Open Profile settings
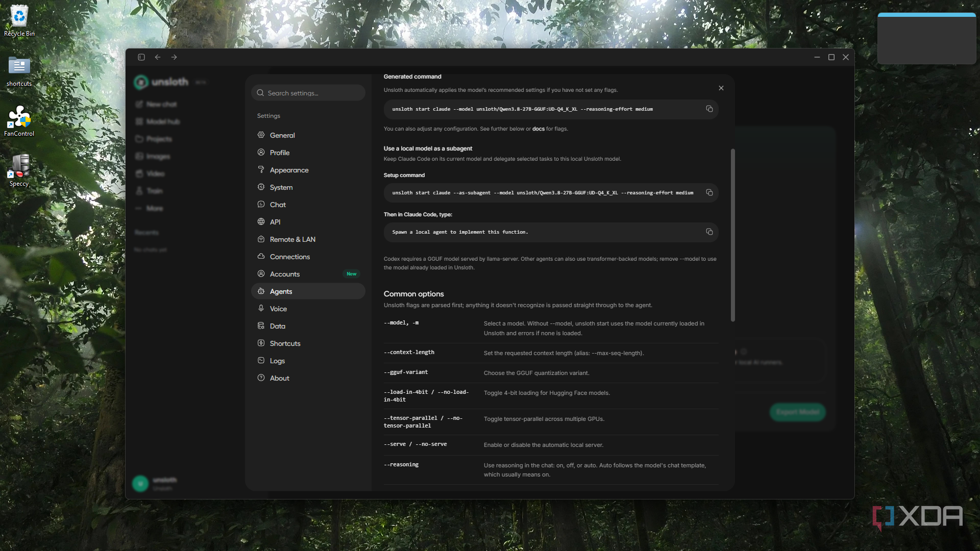 click(x=308, y=153)
